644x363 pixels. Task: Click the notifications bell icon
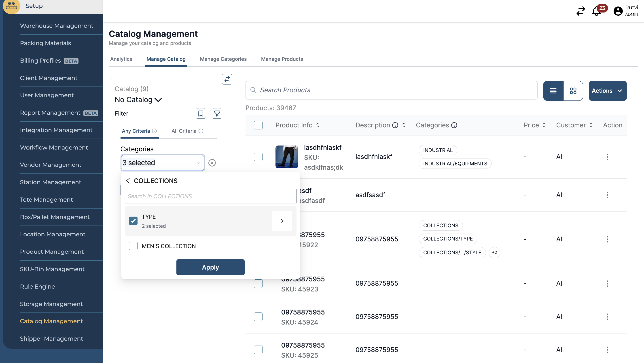pyautogui.click(x=597, y=11)
